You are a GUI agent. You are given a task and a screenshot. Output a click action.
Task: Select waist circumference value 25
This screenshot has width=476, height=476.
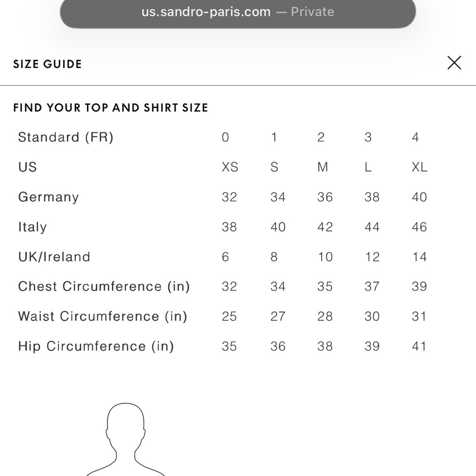coord(229,317)
